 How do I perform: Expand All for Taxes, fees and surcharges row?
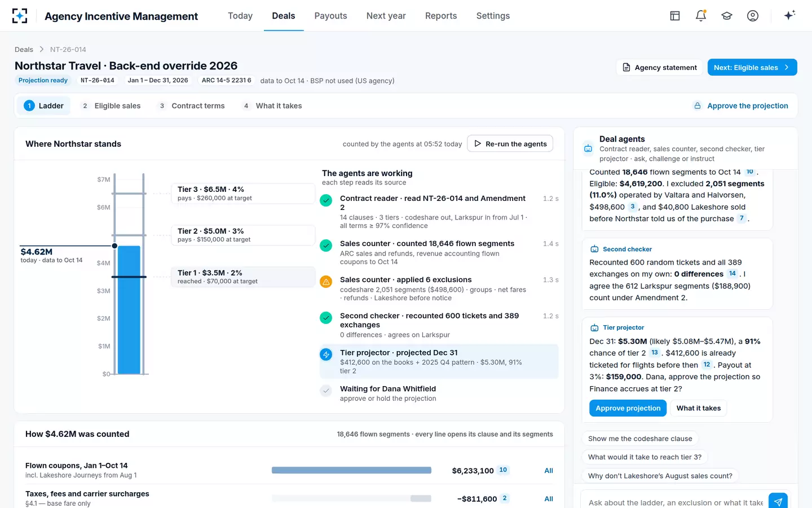(549, 498)
